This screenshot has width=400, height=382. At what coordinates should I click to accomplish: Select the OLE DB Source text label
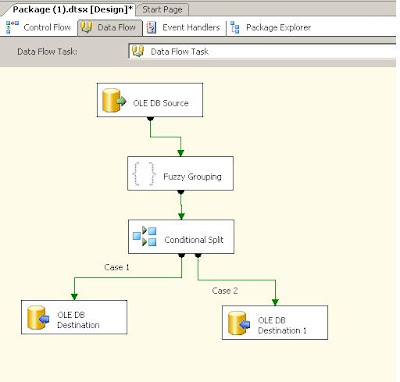pyautogui.click(x=161, y=103)
